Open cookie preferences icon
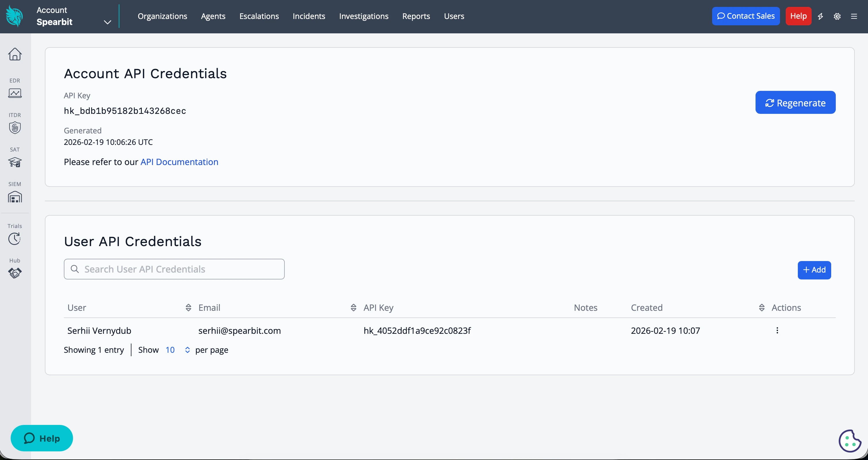868x460 pixels. tap(850, 440)
